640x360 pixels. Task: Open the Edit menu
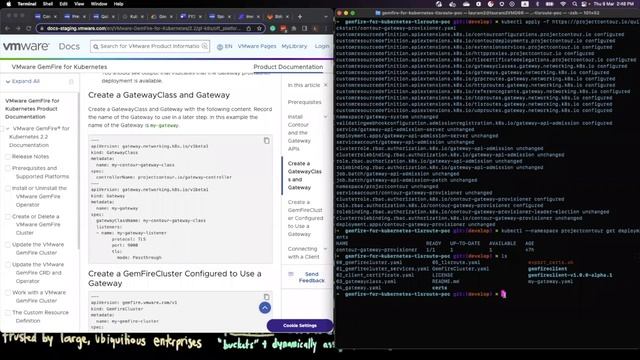pos(63,4)
